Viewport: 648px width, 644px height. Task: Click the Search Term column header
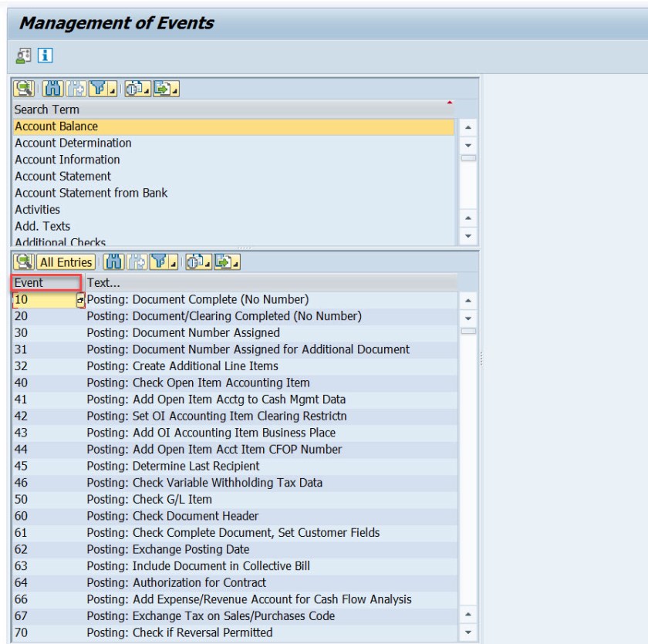coord(47,110)
